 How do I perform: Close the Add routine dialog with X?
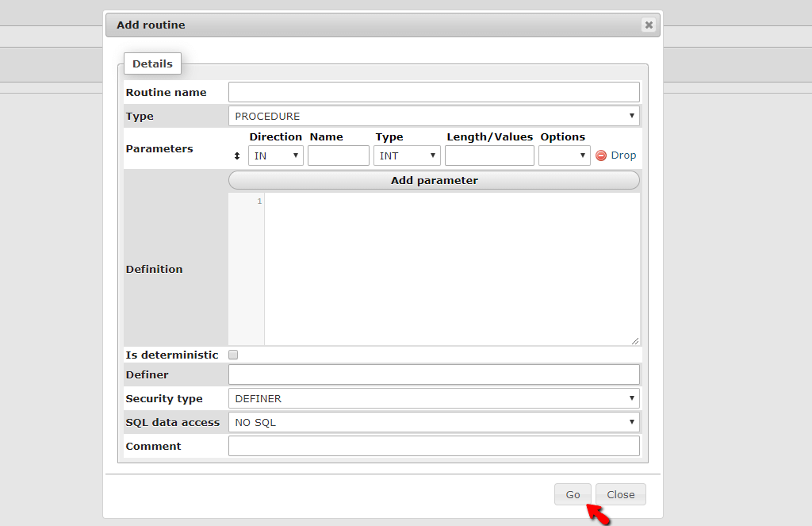pyautogui.click(x=649, y=25)
